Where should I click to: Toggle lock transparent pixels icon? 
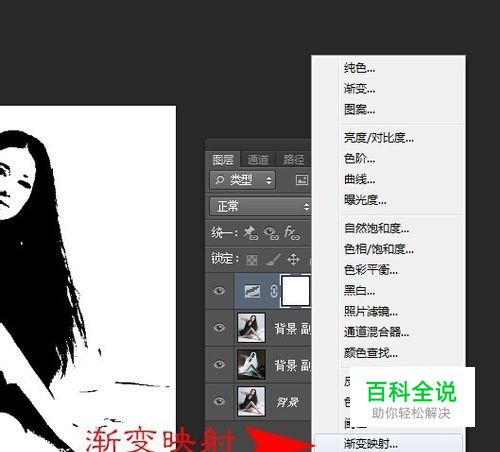(252, 260)
